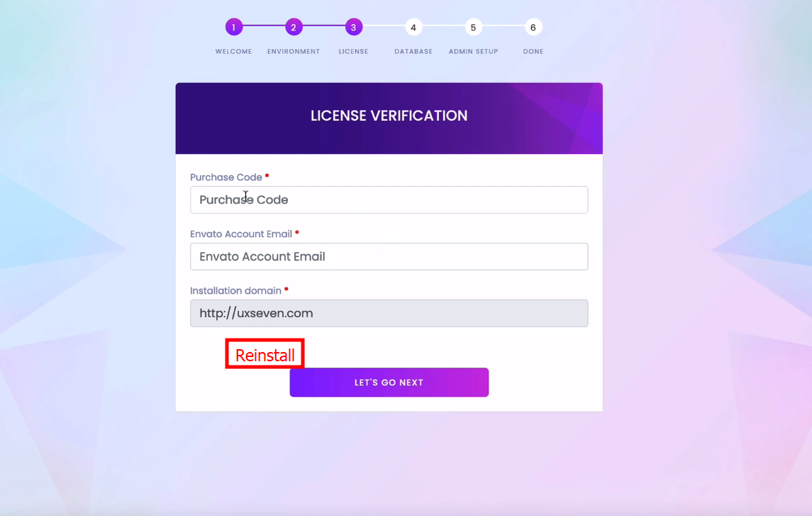Click the Database step label
Screen dimensions: 812x516
tap(413, 52)
